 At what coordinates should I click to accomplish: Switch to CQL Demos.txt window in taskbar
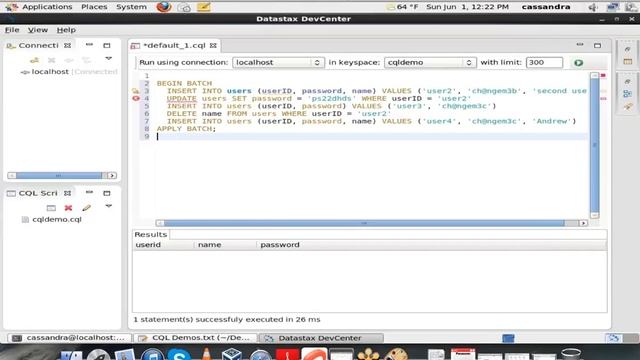tap(195, 338)
